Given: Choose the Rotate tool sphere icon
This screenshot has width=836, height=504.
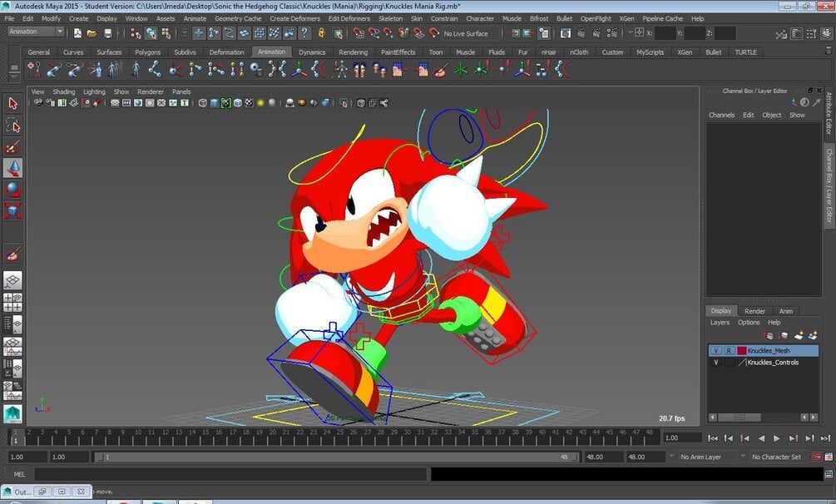Looking at the screenshot, I should click(12, 190).
